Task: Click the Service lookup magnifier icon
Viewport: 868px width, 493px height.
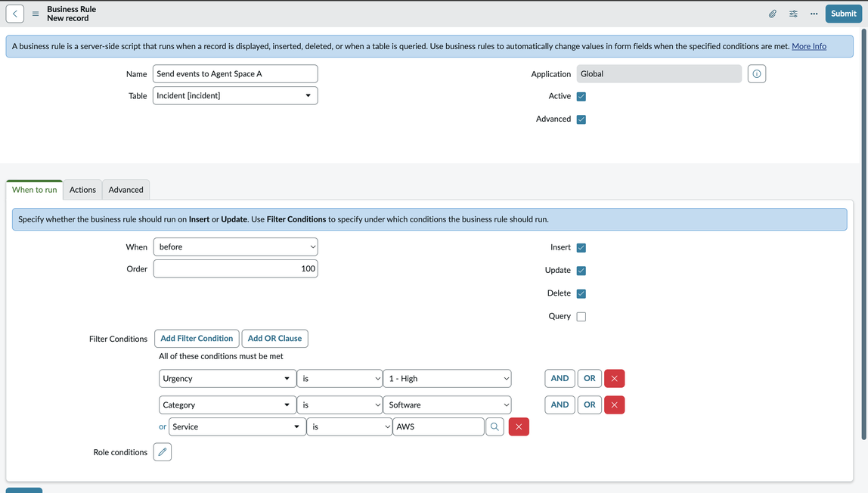Action: [x=494, y=426]
